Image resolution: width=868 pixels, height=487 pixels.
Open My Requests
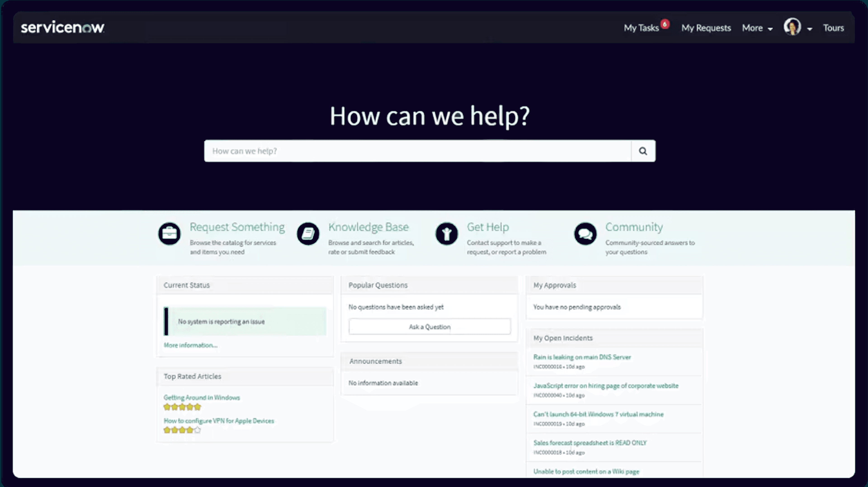click(x=706, y=28)
